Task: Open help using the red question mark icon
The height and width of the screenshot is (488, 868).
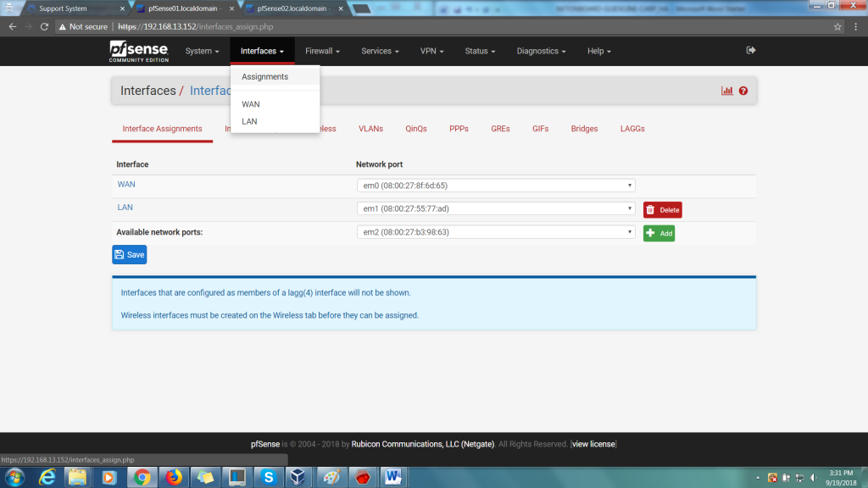Action: 743,90
